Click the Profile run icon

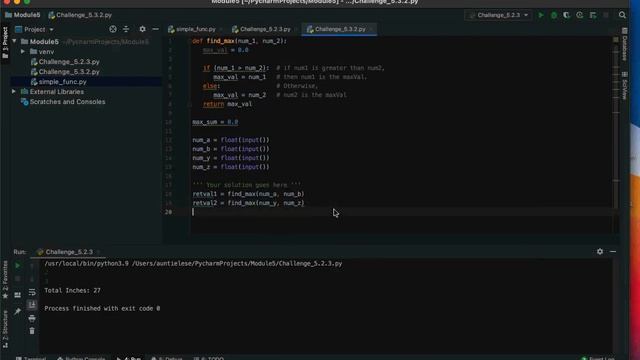click(x=580, y=15)
